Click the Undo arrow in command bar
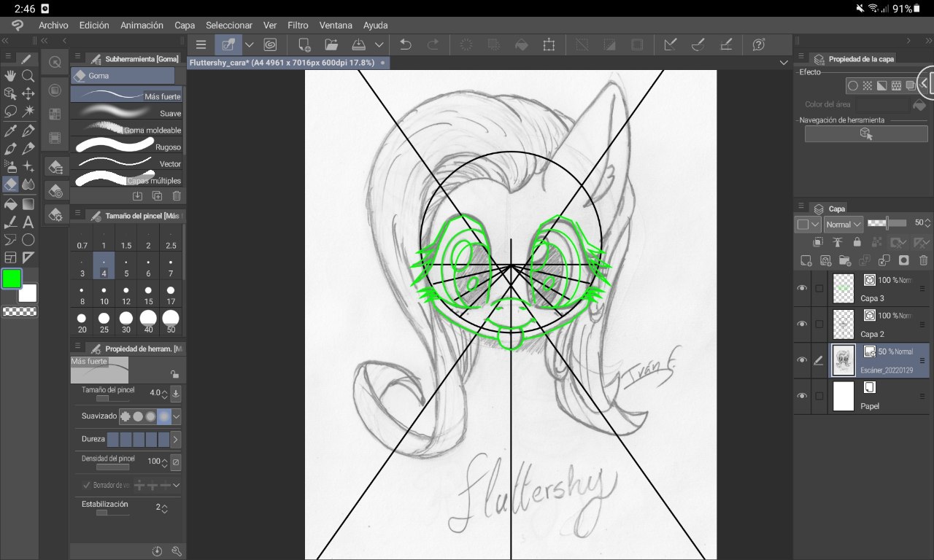Screen dimensions: 934x560 (x=406, y=44)
